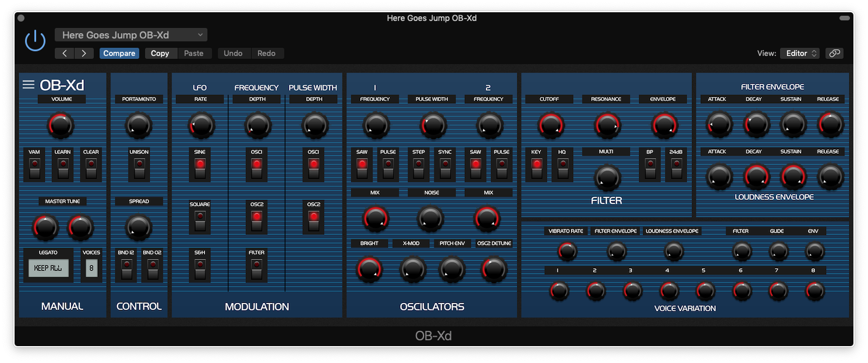This screenshot has height=363, width=868.
Task: Click the NOISE knob
Action: coord(431,218)
